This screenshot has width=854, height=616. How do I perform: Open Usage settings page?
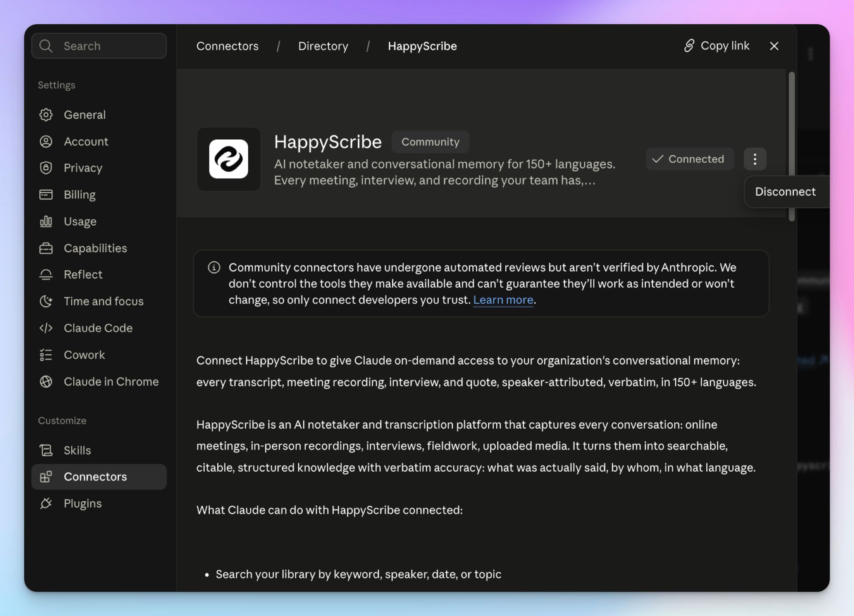(99, 221)
